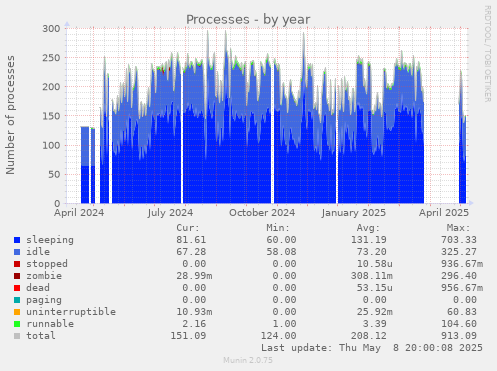The height and width of the screenshot is (371, 497).
Task: Click stopped average value 10.58u
Action: click(375, 264)
